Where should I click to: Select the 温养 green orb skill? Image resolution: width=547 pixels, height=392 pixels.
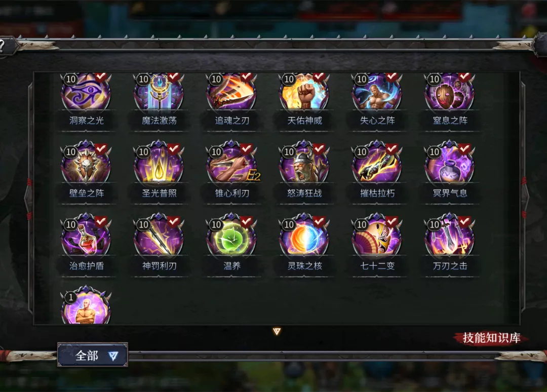(231, 236)
